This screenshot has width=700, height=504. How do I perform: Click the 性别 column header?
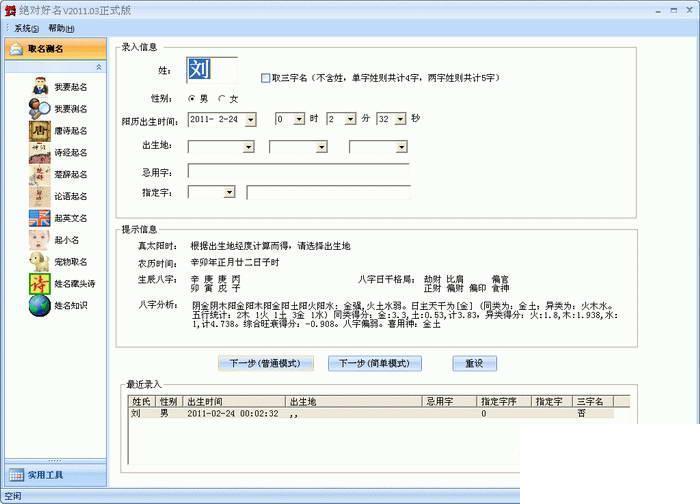pyautogui.click(x=169, y=401)
